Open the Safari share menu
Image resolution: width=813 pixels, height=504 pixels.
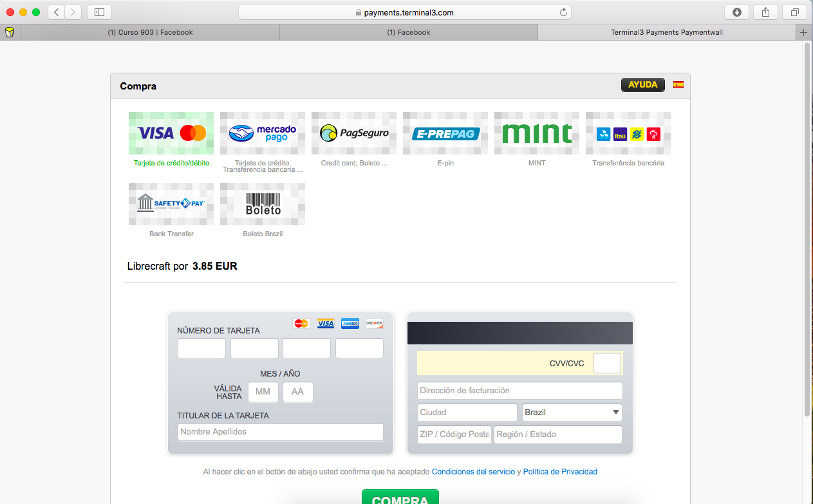coord(766,12)
